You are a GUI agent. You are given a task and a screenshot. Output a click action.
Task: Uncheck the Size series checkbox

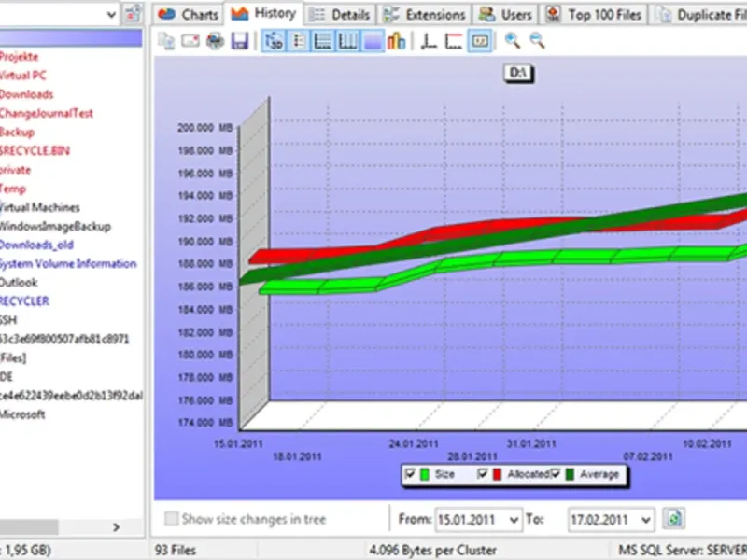410,474
